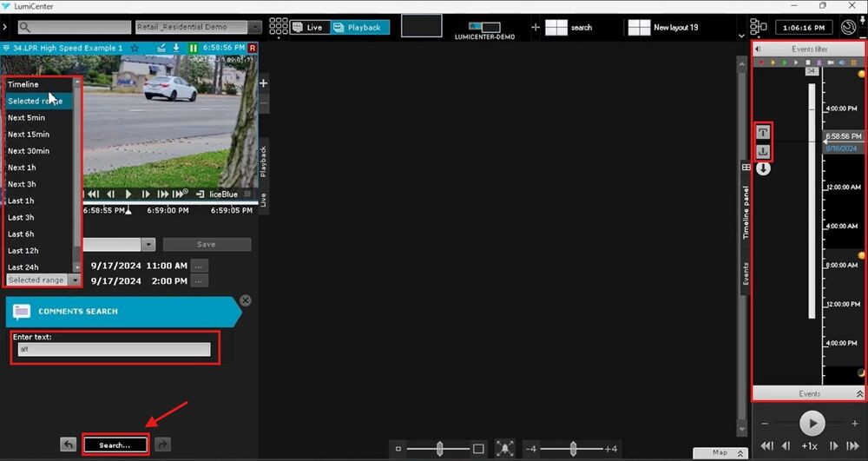Expand the Events panel chevron
Image resolution: width=868 pixels, height=461 pixels.
point(859,393)
